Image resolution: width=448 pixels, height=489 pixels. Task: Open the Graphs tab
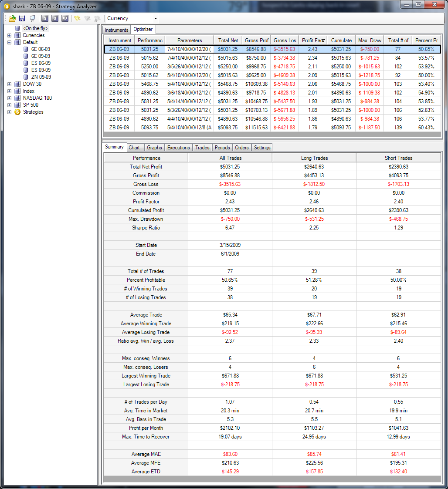click(154, 148)
